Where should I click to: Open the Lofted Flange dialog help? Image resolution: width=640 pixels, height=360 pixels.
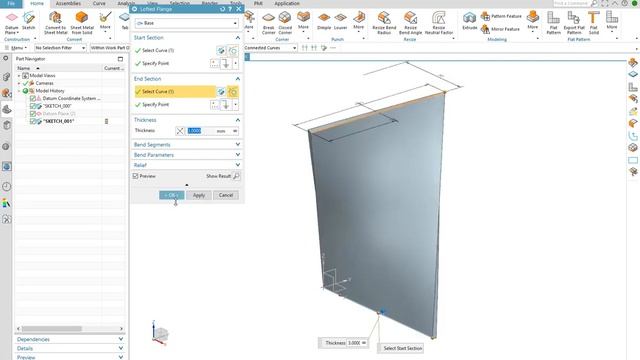point(230,9)
